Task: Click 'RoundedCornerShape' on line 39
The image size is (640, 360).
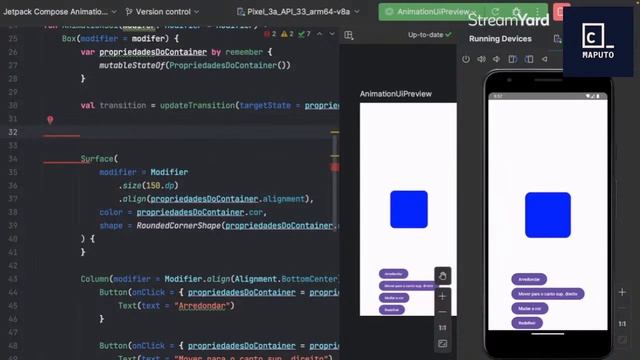Action: (179, 226)
